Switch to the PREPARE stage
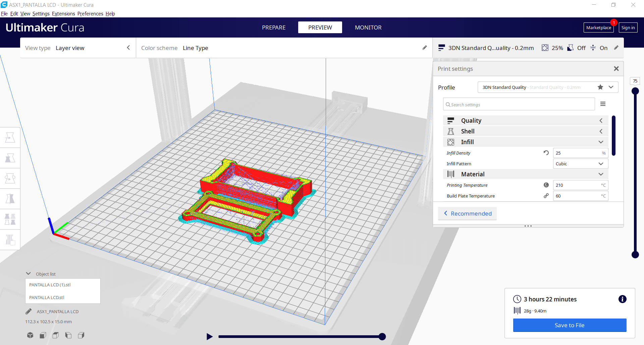644x345 pixels. tap(274, 27)
